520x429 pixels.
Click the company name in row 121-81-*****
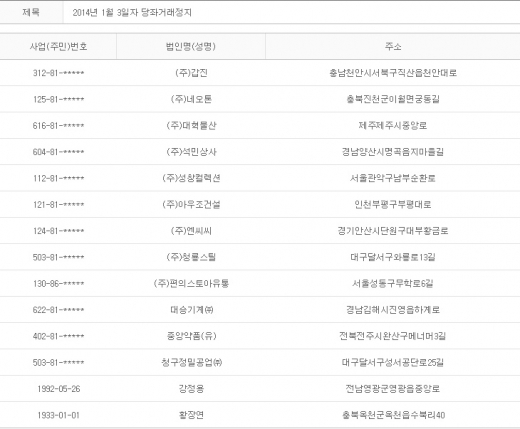[191, 205]
